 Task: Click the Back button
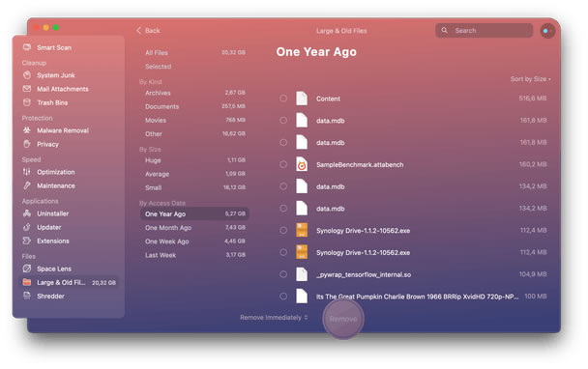point(149,30)
